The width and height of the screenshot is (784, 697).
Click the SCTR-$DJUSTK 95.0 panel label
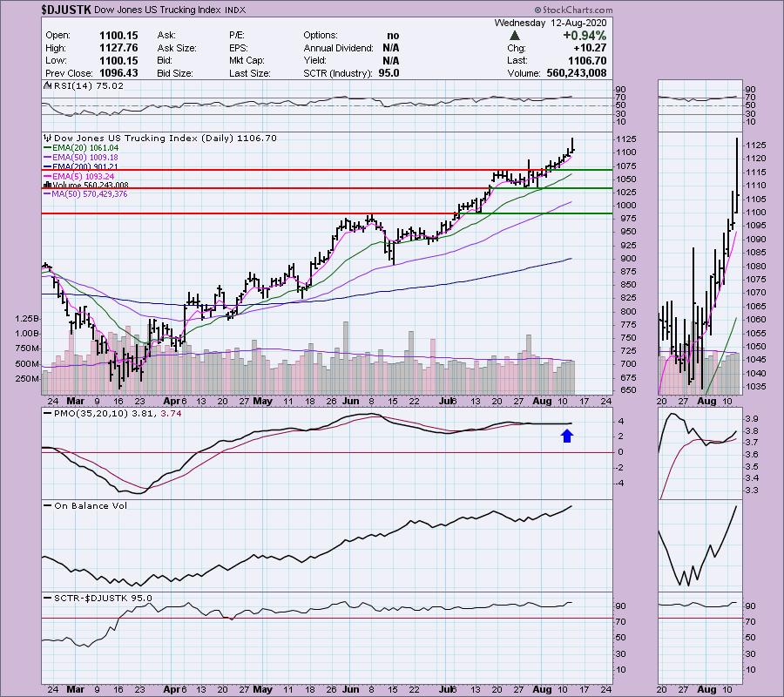[103, 598]
